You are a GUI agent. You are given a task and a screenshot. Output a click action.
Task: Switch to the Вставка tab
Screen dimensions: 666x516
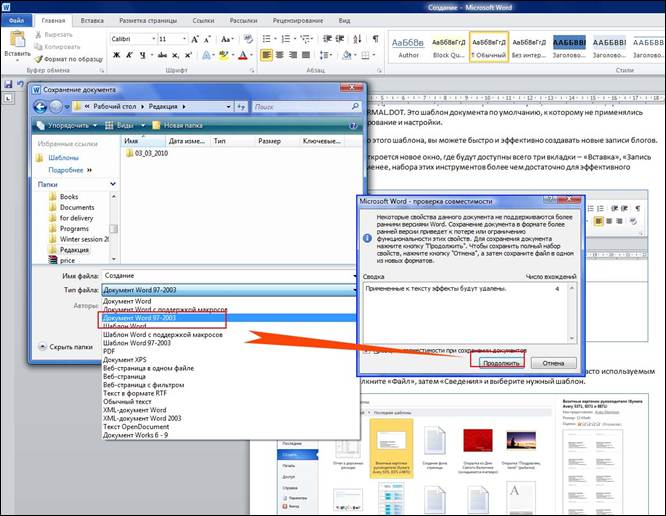pyautogui.click(x=92, y=20)
